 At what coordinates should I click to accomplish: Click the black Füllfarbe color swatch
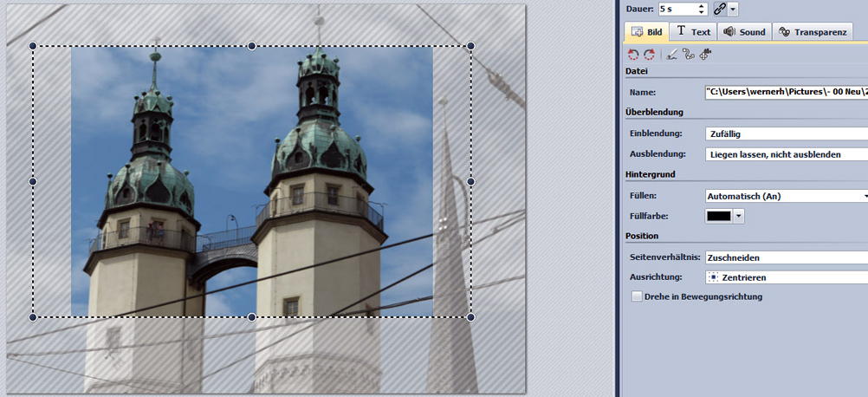(x=719, y=216)
